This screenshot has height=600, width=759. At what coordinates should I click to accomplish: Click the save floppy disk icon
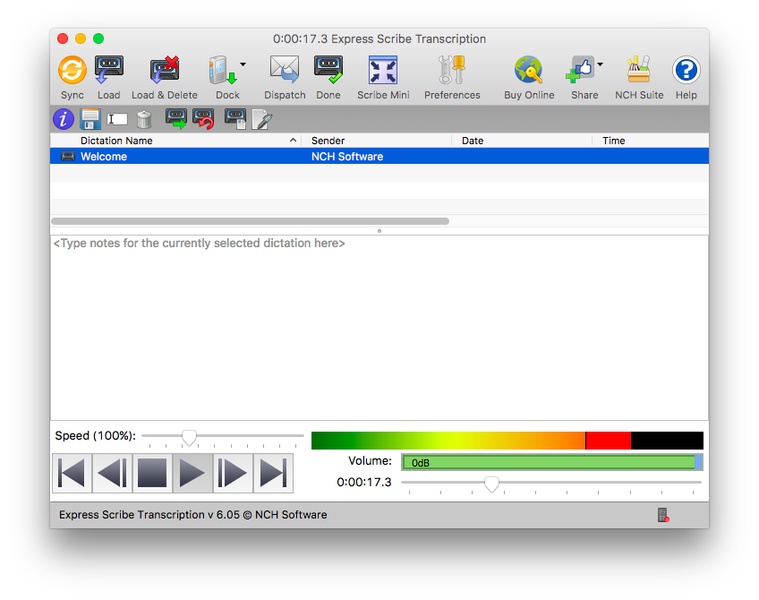tap(90, 119)
